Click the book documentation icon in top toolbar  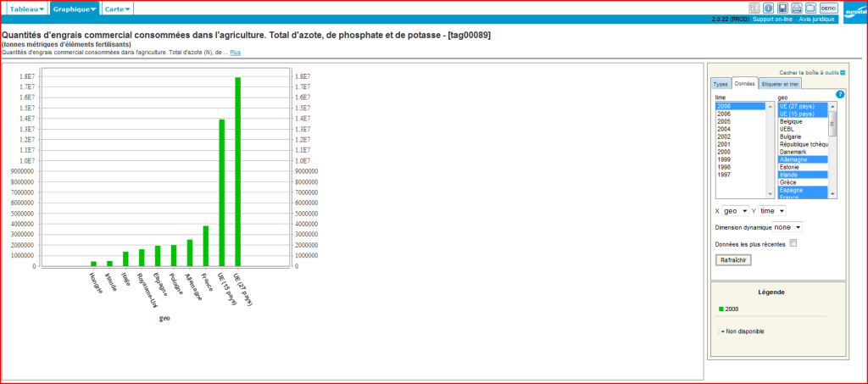pyautogui.click(x=754, y=8)
